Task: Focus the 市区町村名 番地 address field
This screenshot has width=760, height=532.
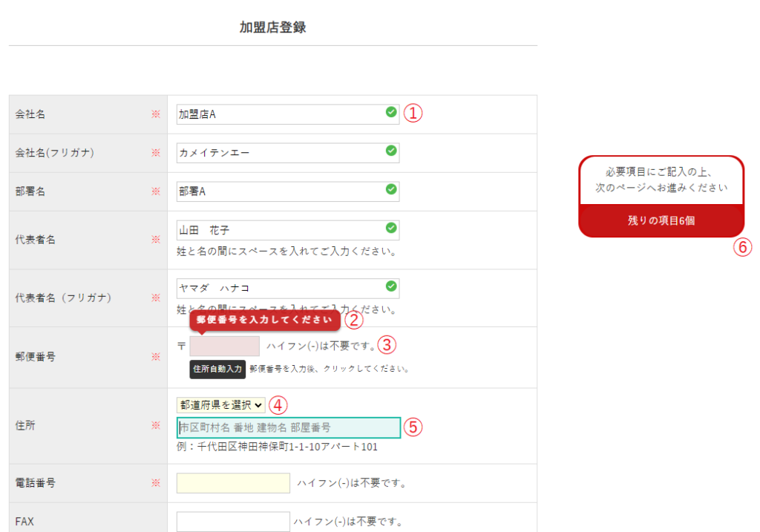Action: point(288,427)
